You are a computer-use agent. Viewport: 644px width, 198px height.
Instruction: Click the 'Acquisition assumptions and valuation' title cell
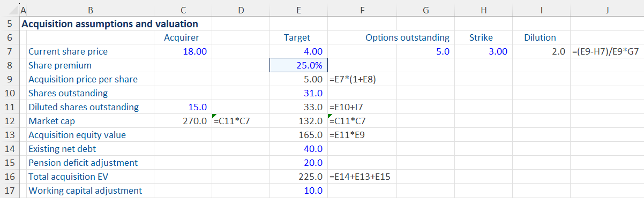(110, 24)
